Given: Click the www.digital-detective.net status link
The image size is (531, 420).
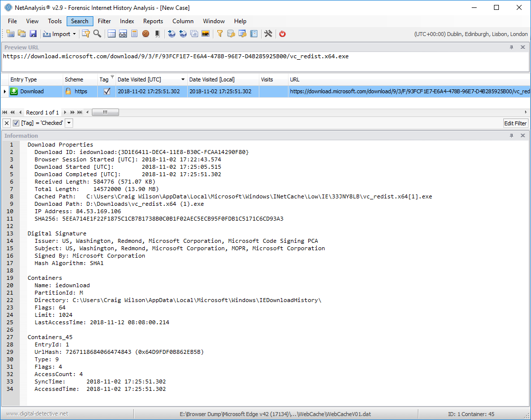Looking at the screenshot, I should [37, 414].
